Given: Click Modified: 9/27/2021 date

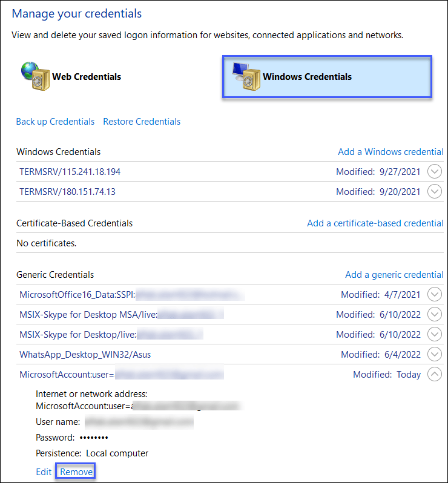Looking at the screenshot, I should [x=378, y=171].
